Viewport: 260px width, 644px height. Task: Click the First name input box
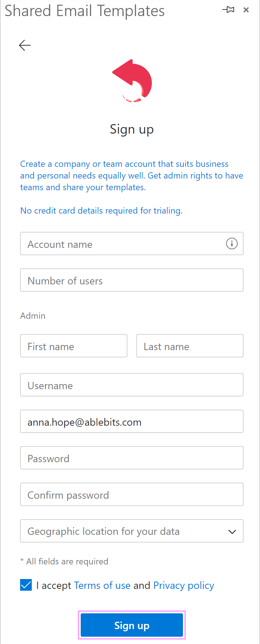73,346
